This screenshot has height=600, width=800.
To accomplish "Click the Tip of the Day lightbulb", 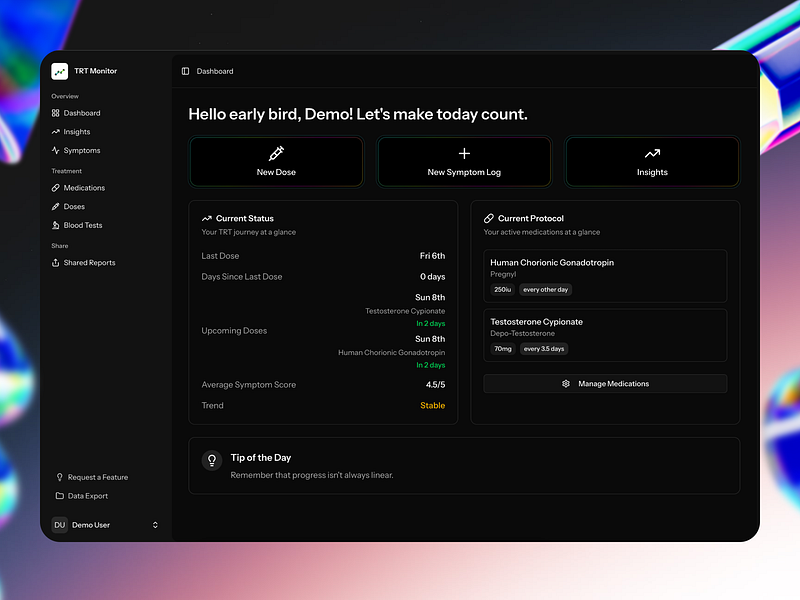I will pyautogui.click(x=212, y=460).
